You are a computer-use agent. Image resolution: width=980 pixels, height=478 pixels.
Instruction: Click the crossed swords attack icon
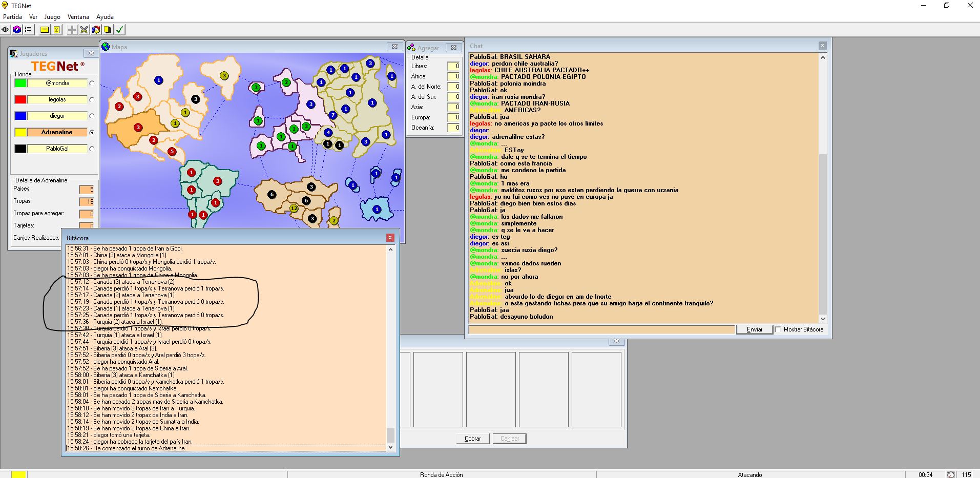pyautogui.click(x=84, y=30)
